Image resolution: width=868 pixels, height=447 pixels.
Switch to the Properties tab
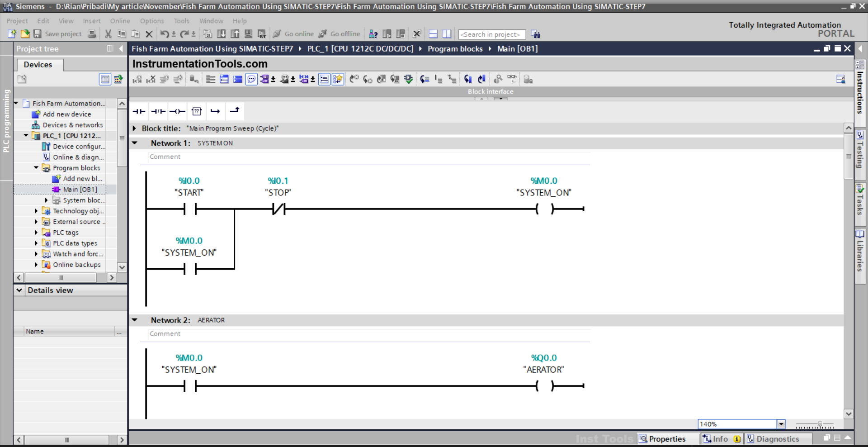point(663,439)
